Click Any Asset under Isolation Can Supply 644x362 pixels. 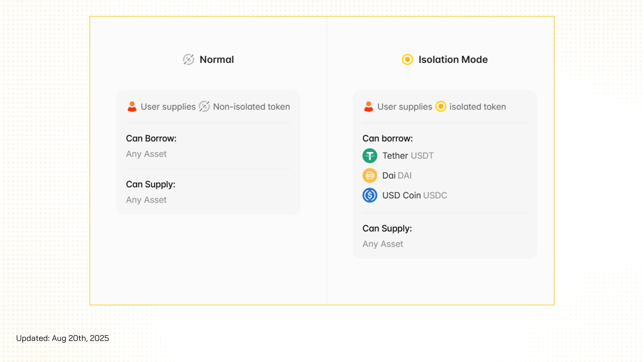383,244
